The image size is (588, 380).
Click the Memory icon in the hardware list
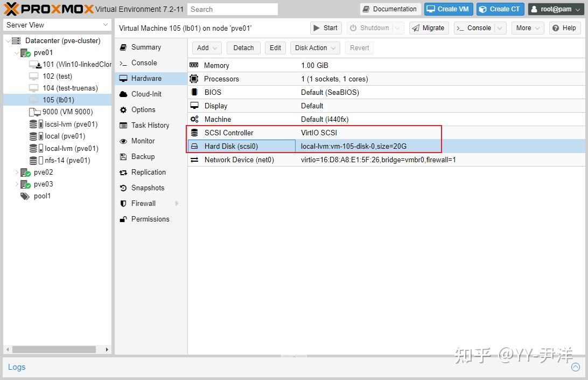click(x=194, y=65)
